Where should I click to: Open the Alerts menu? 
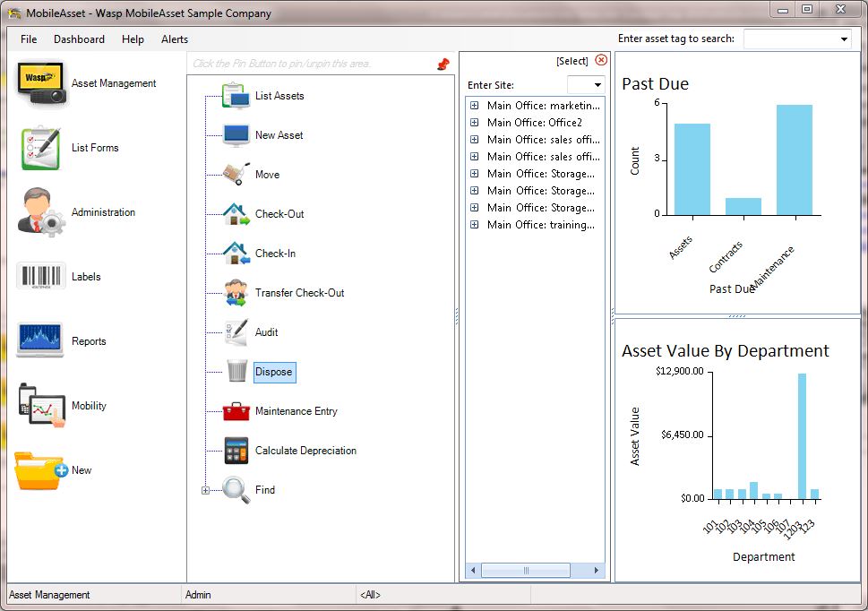[175, 39]
